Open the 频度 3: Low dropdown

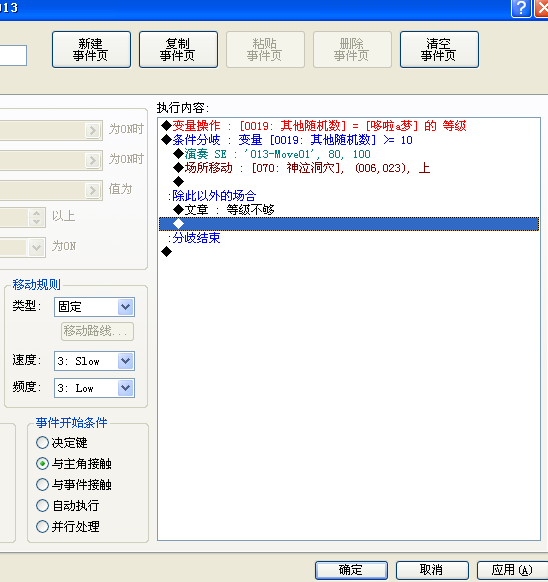pyautogui.click(x=94, y=388)
